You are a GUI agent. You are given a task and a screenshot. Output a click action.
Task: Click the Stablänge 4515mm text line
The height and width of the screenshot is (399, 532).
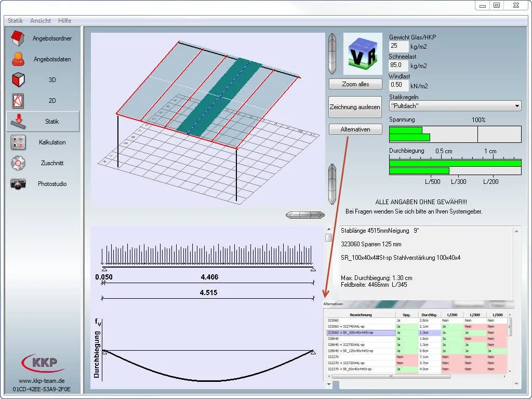pyautogui.click(x=380, y=231)
